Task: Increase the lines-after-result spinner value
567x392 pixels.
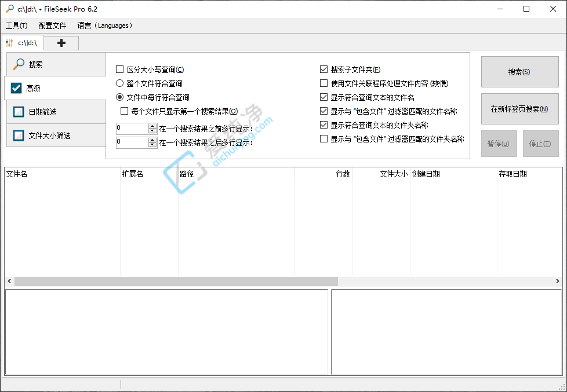Action: [152, 140]
